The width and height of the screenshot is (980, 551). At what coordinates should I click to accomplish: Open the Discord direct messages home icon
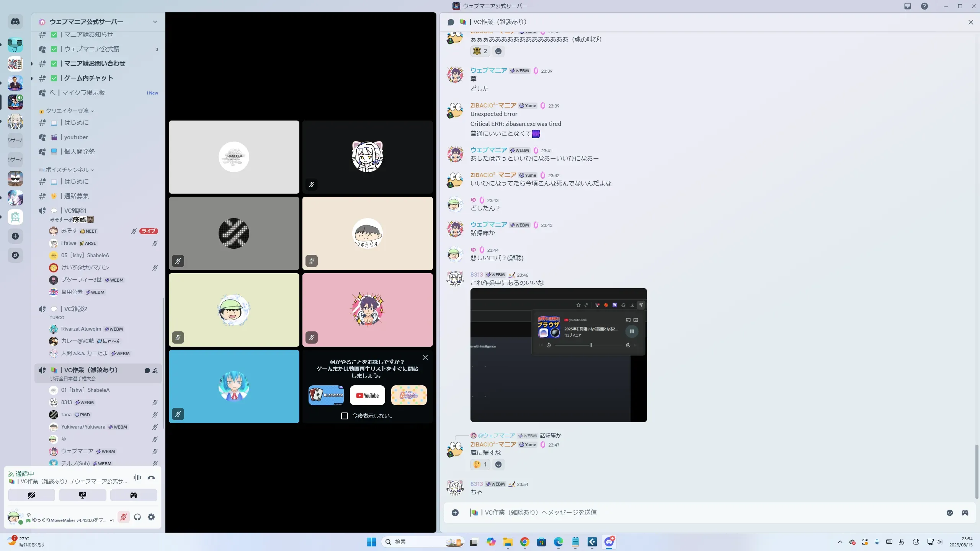(15, 22)
